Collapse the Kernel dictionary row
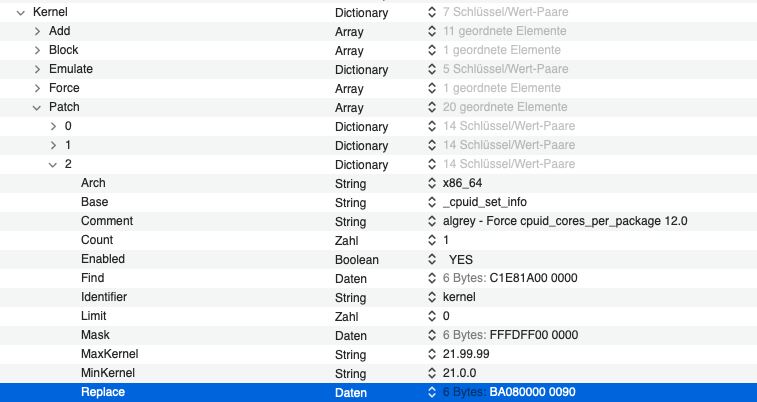Image resolution: width=757 pixels, height=402 pixels. [x=20, y=12]
